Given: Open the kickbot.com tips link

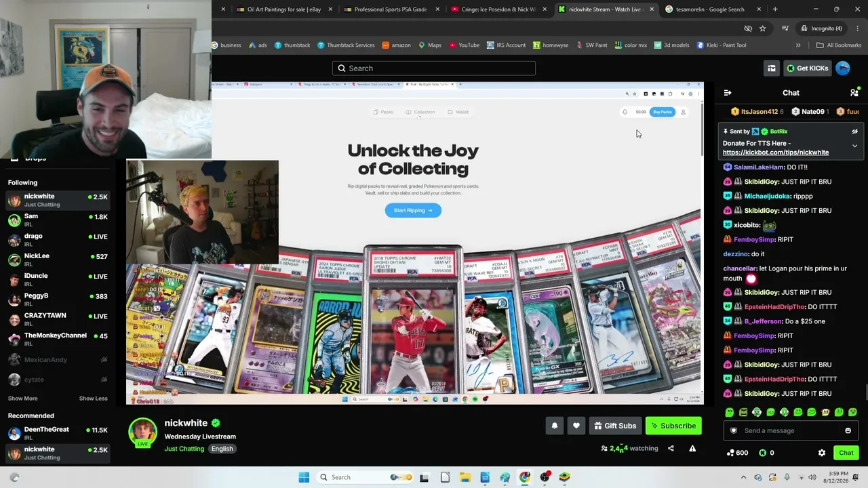Looking at the screenshot, I should tap(776, 152).
